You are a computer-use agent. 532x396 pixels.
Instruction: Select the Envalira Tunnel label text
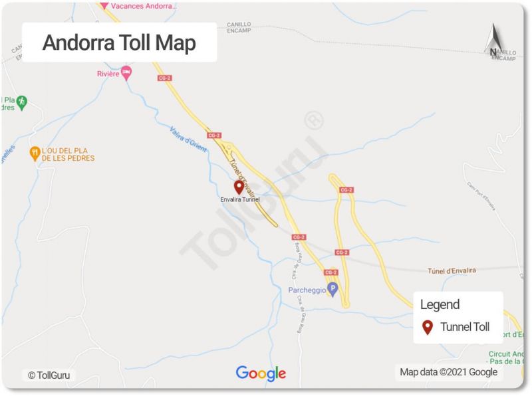(x=240, y=199)
